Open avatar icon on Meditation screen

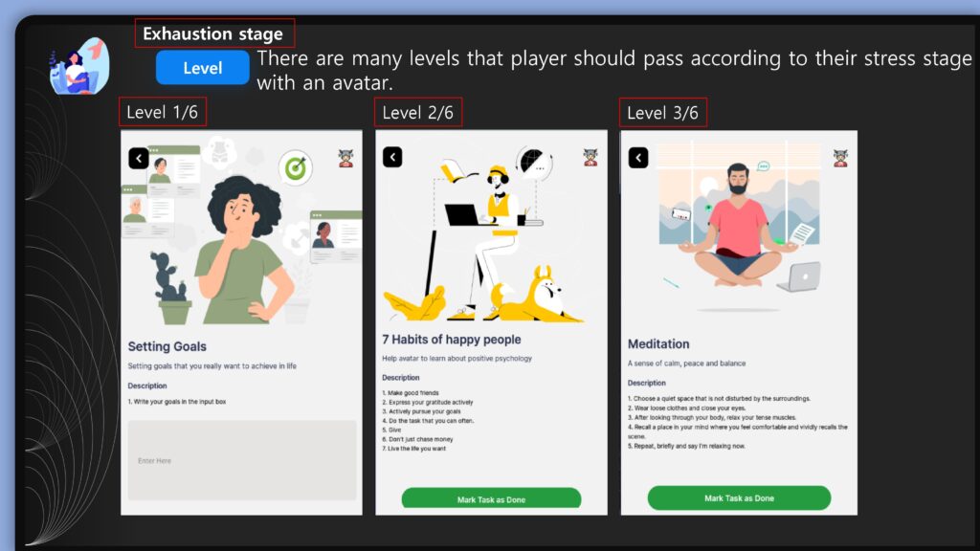pos(840,158)
